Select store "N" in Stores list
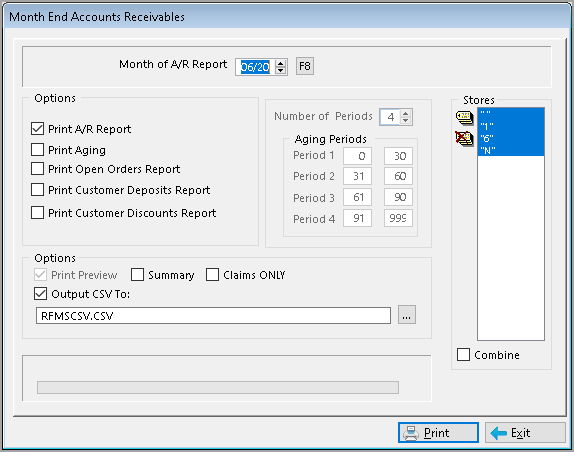Image resolution: width=574 pixels, height=452 pixels. pyautogui.click(x=511, y=150)
